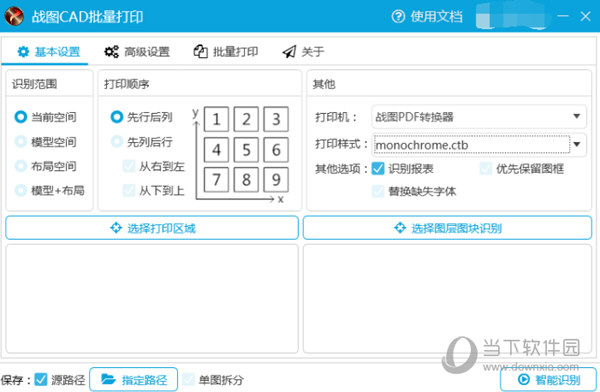Click the 指定路径 button
The image size is (600, 392).
tap(134, 379)
